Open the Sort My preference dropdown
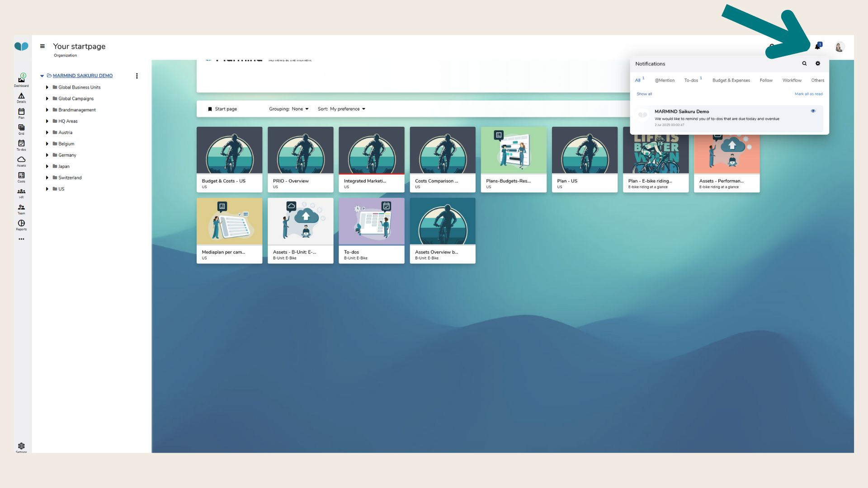The width and height of the screenshot is (868, 488). pyautogui.click(x=341, y=109)
